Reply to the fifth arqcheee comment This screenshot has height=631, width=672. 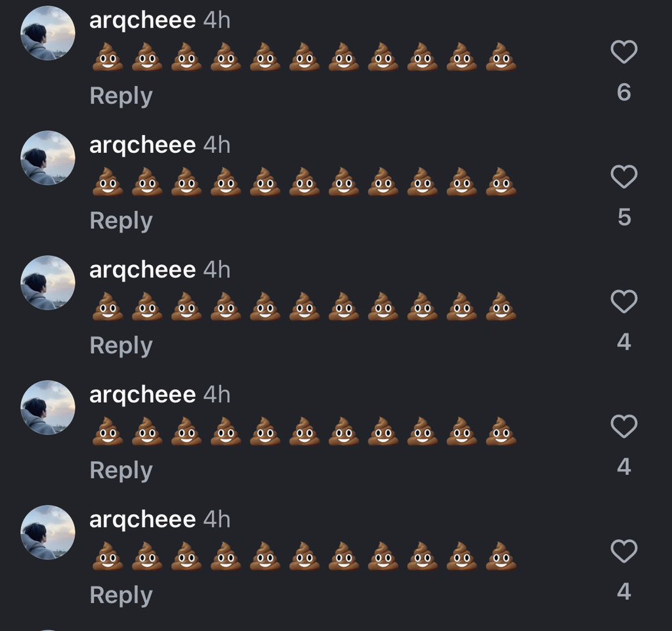pos(121,595)
